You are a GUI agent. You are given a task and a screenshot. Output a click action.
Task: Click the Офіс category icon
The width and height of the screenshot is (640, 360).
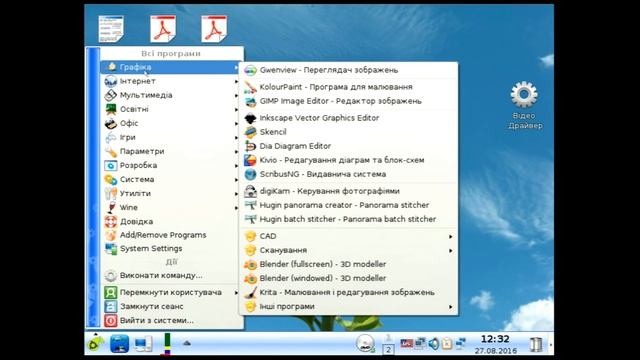click(x=111, y=123)
